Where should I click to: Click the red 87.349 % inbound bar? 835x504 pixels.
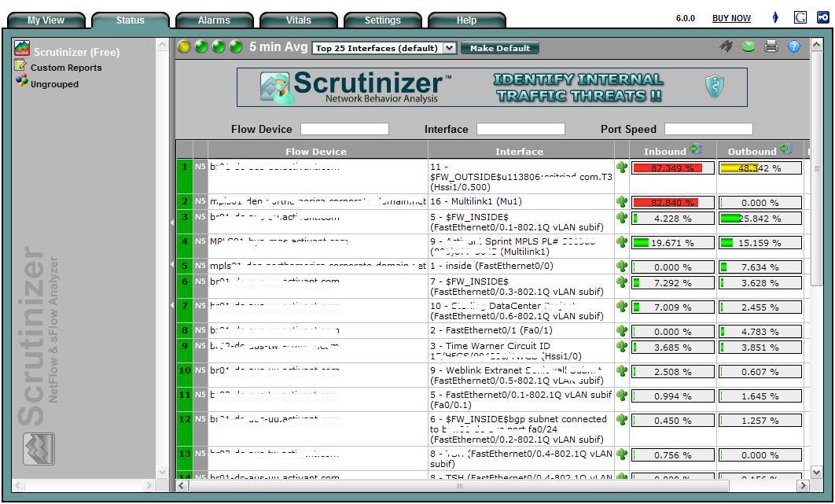(673, 168)
